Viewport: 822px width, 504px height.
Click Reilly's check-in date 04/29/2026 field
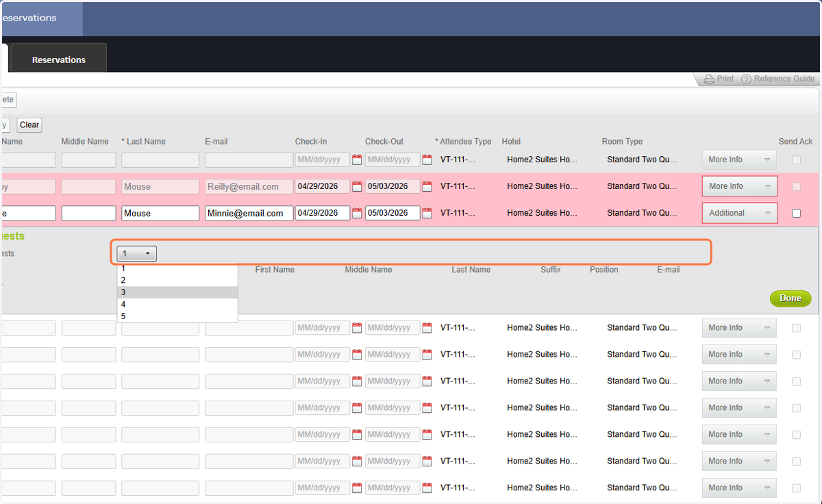point(323,186)
